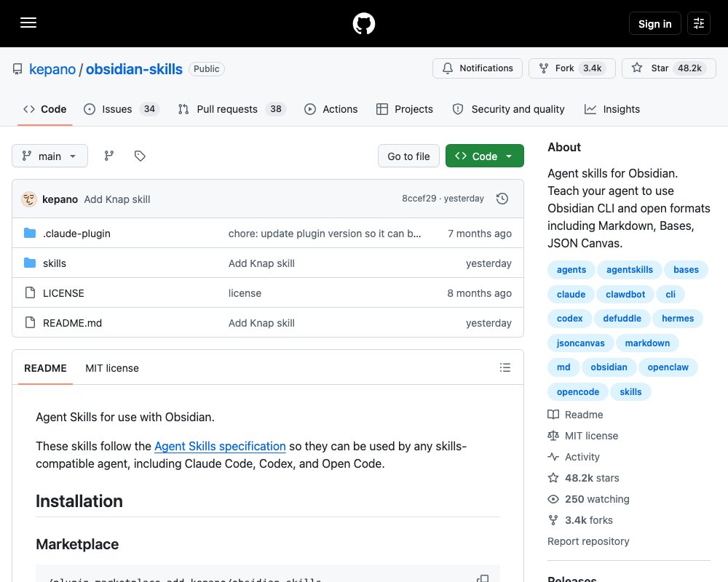Open Security and quality tab

pos(508,109)
